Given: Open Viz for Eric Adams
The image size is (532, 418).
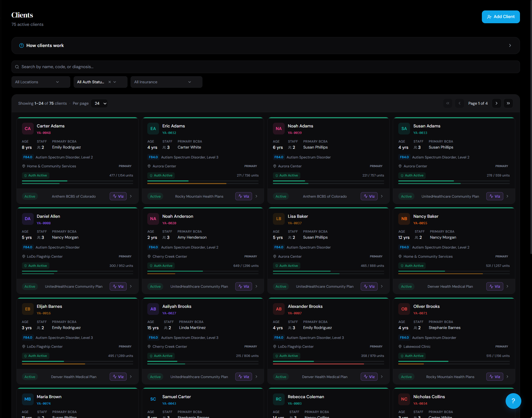Looking at the screenshot, I should tap(244, 196).
